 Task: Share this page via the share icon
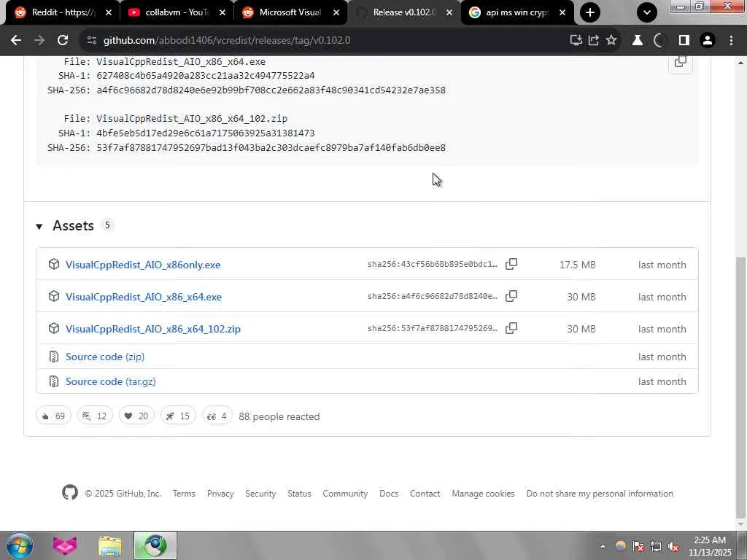[594, 41]
